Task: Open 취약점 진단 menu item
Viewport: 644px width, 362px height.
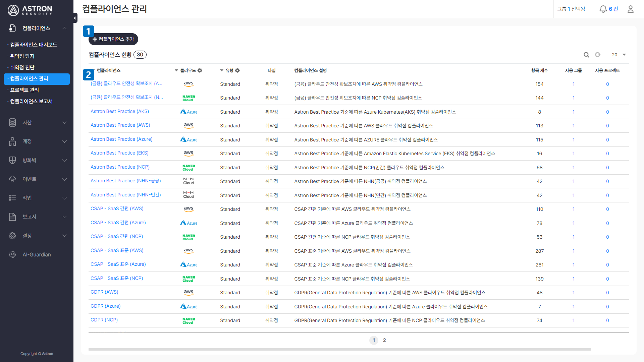Action: [22, 67]
